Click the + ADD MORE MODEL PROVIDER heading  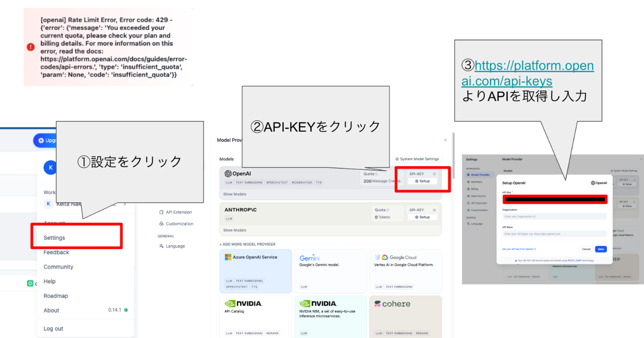[x=247, y=244]
